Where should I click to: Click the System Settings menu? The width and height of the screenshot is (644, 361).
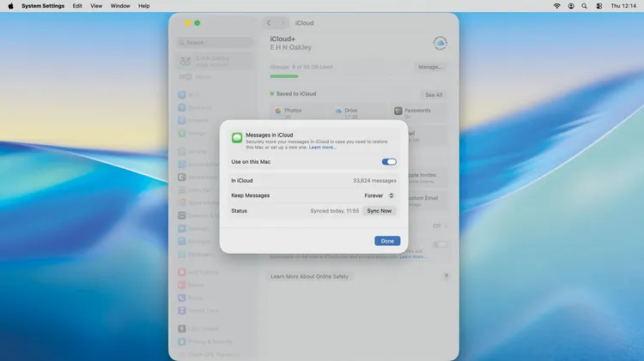coord(43,6)
